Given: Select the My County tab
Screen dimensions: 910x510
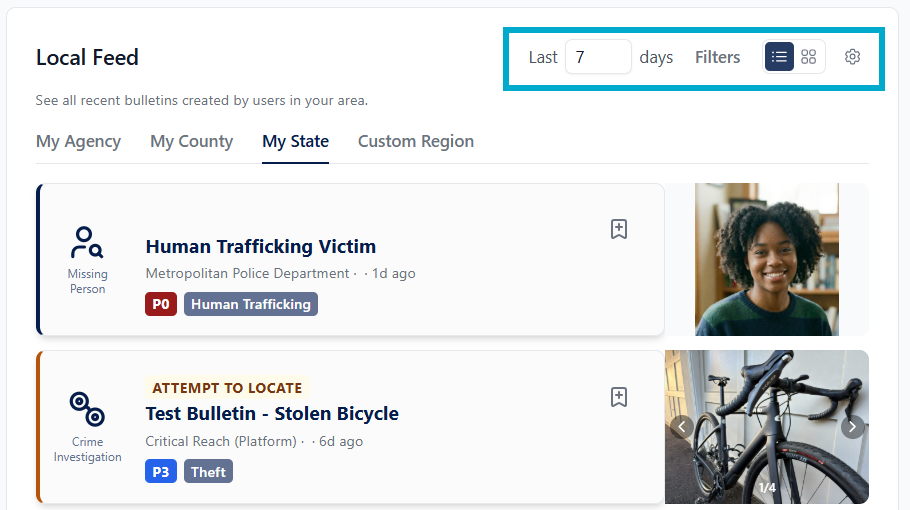Looking at the screenshot, I should (192, 142).
